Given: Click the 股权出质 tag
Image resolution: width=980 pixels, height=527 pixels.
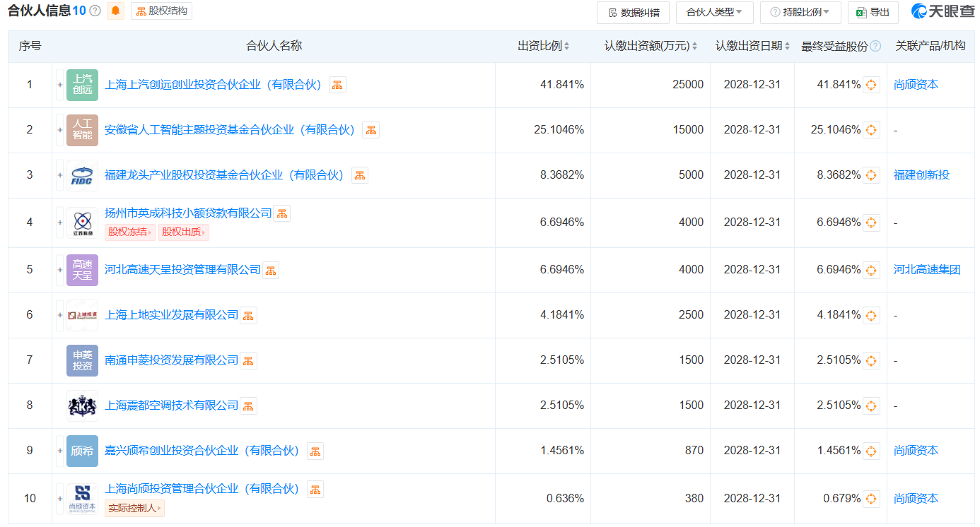Looking at the screenshot, I should (x=184, y=232).
